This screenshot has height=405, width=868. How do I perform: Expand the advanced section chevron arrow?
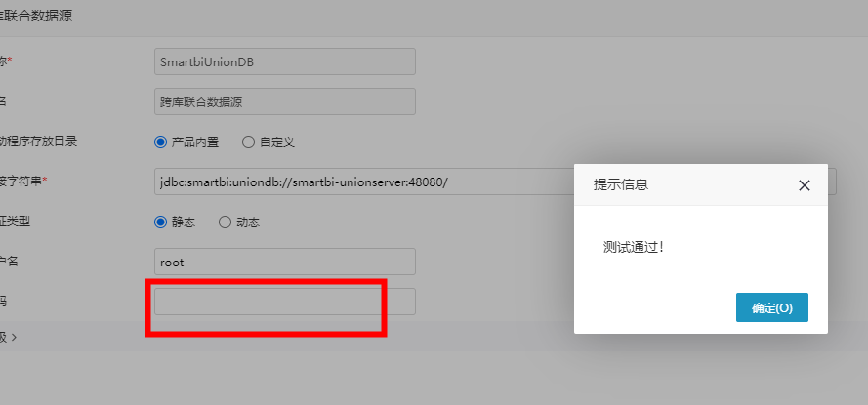(x=14, y=337)
